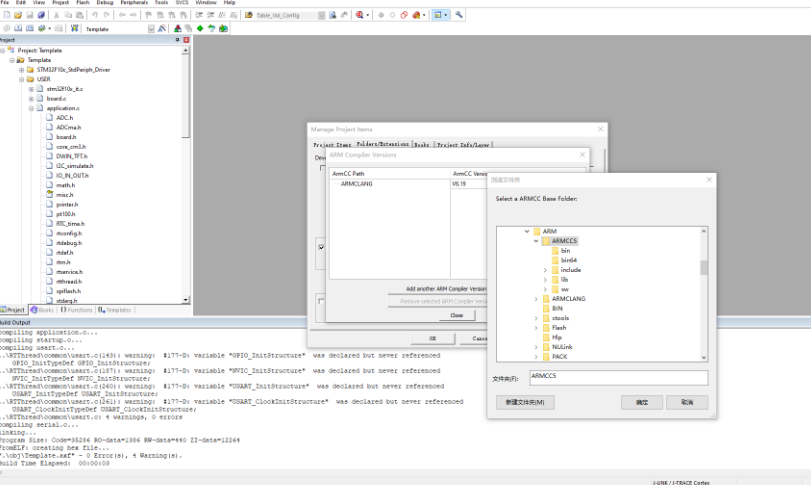The width and height of the screenshot is (811, 485).
Task: Collapse application.c node in project tree
Action: coord(31,108)
